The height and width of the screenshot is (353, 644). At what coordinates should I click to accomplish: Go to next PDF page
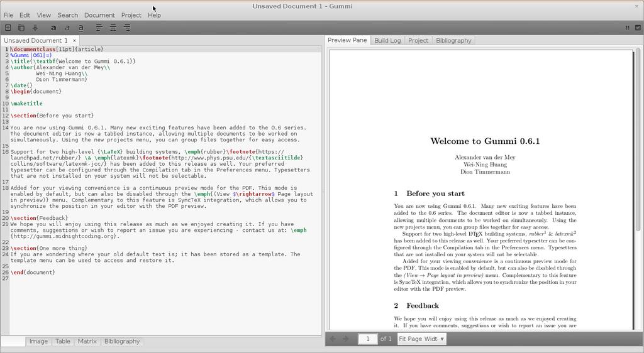pyautogui.click(x=346, y=339)
